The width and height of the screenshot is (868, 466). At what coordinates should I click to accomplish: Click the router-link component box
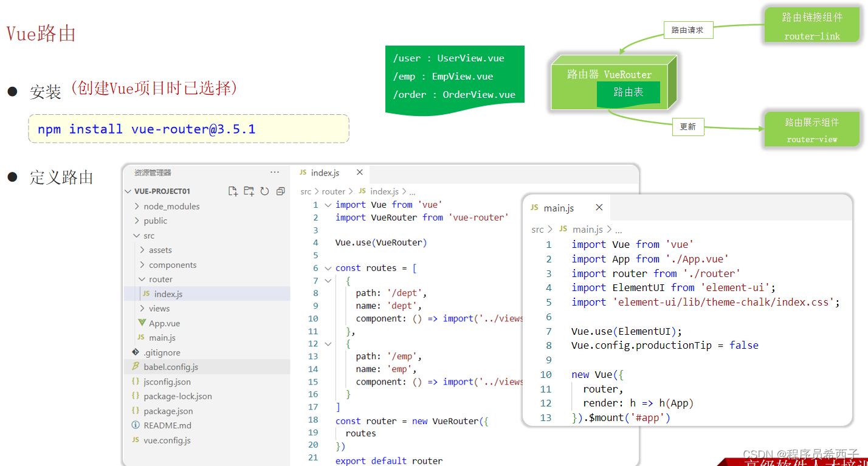tap(812, 26)
